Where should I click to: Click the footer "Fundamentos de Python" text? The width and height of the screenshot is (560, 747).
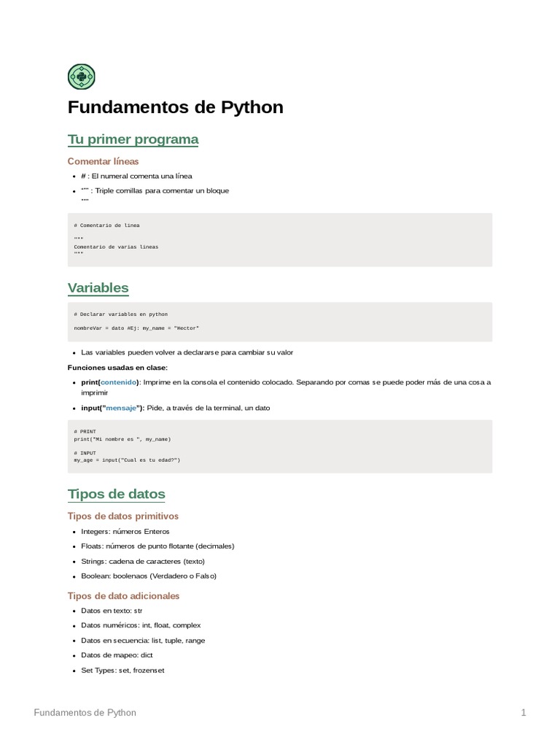click(85, 713)
